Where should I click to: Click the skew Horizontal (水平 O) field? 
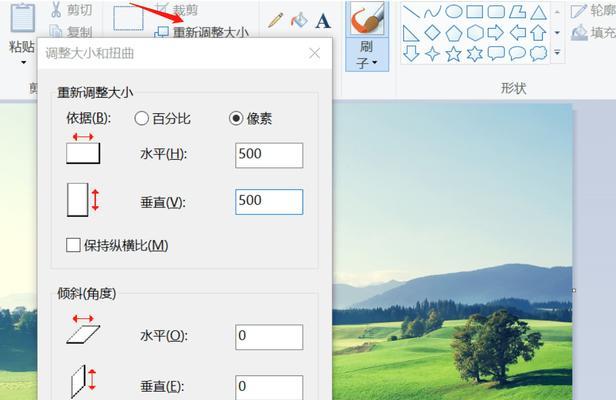click(x=269, y=337)
